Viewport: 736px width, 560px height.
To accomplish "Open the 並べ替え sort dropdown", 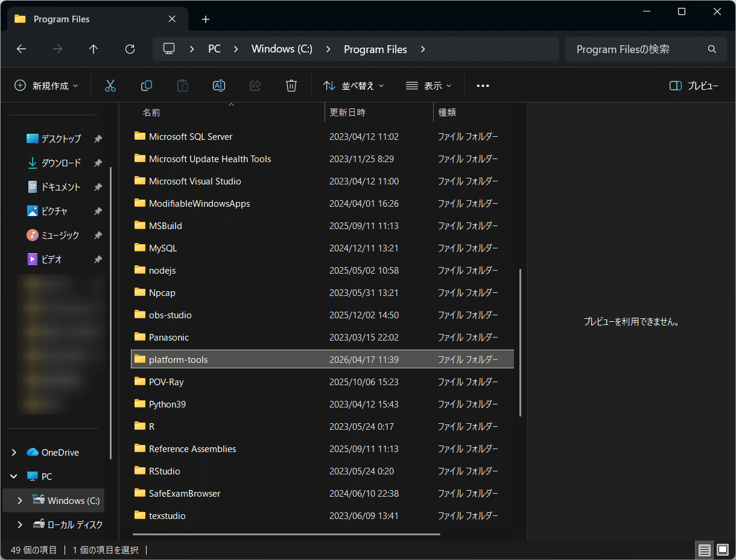I will (x=354, y=86).
